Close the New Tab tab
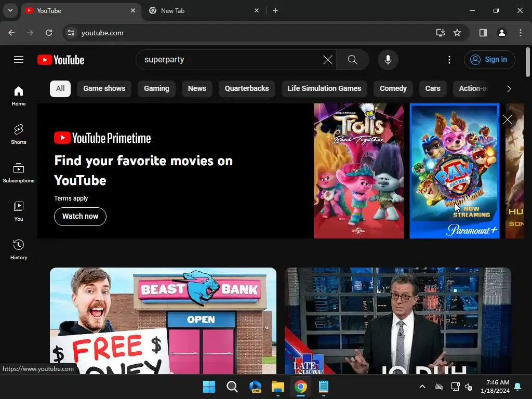The width and height of the screenshot is (532, 399). (x=257, y=10)
